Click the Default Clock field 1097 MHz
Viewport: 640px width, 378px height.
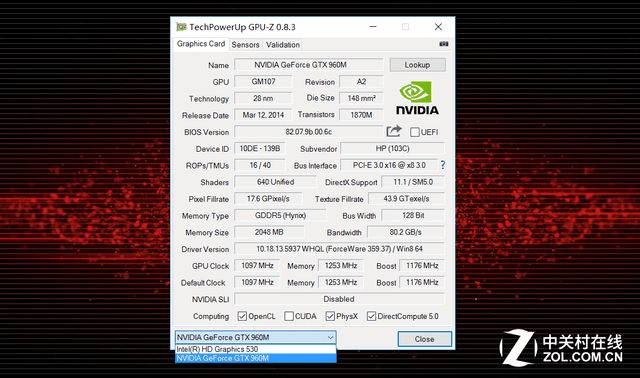(257, 282)
